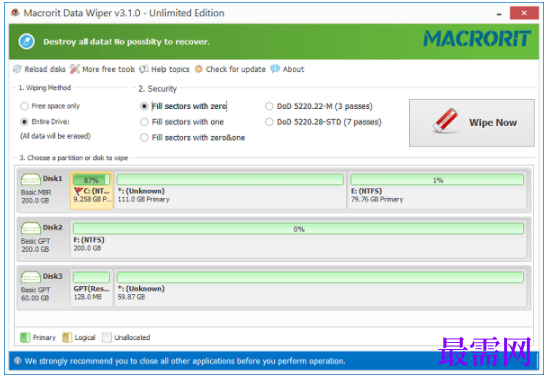
Task: Click the 1% usage bar of E:
Action: click(x=437, y=180)
